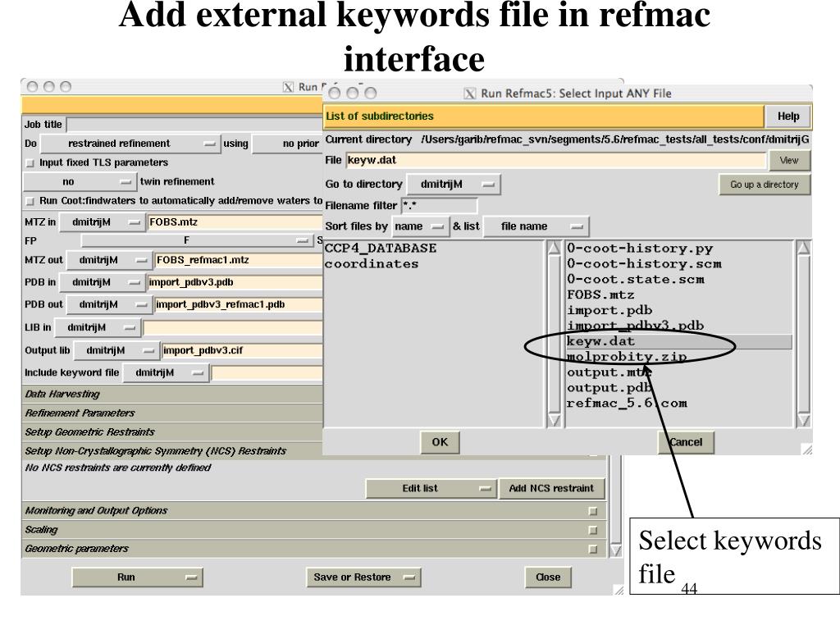
Task: Expand the Data Harvesting section
Action: coord(172,395)
